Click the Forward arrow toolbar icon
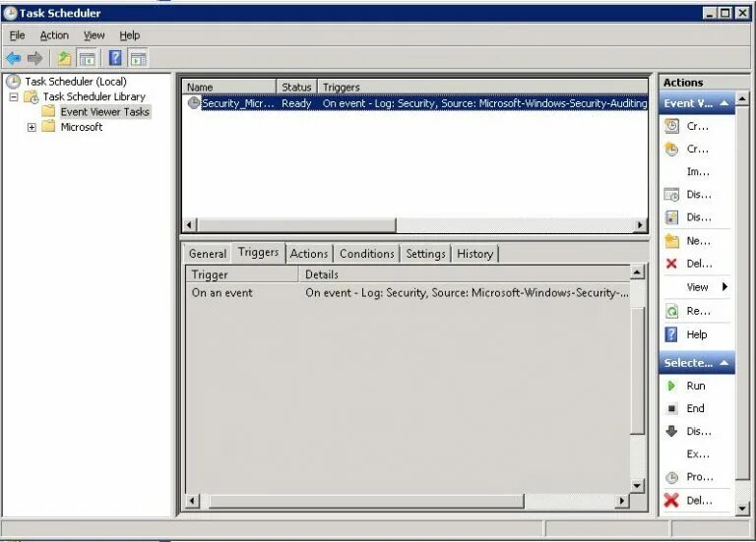This screenshot has width=756, height=542. coord(34,58)
